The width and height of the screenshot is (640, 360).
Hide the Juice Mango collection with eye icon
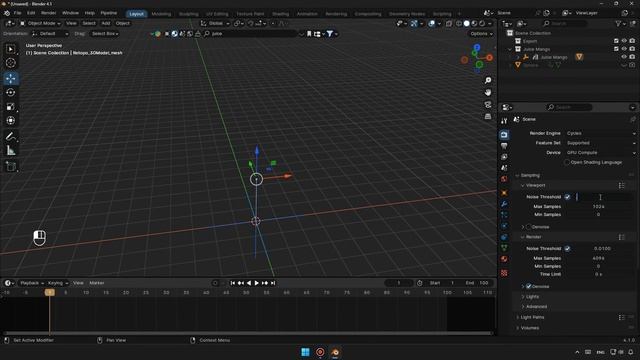pos(624,49)
